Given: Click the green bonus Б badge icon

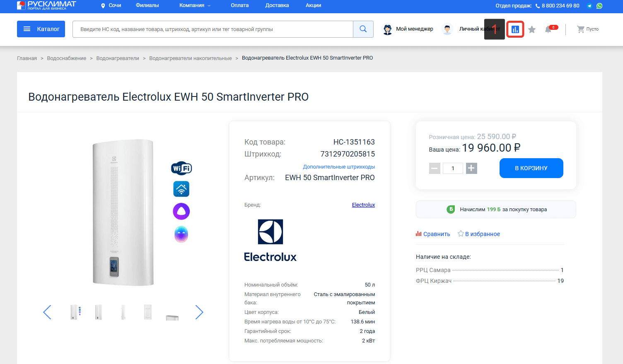Looking at the screenshot, I should [x=451, y=210].
